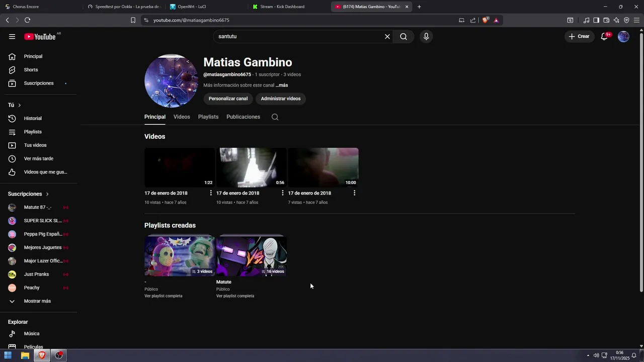Click the Crear button
Viewport: 644px width, 362px height.
point(580,37)
